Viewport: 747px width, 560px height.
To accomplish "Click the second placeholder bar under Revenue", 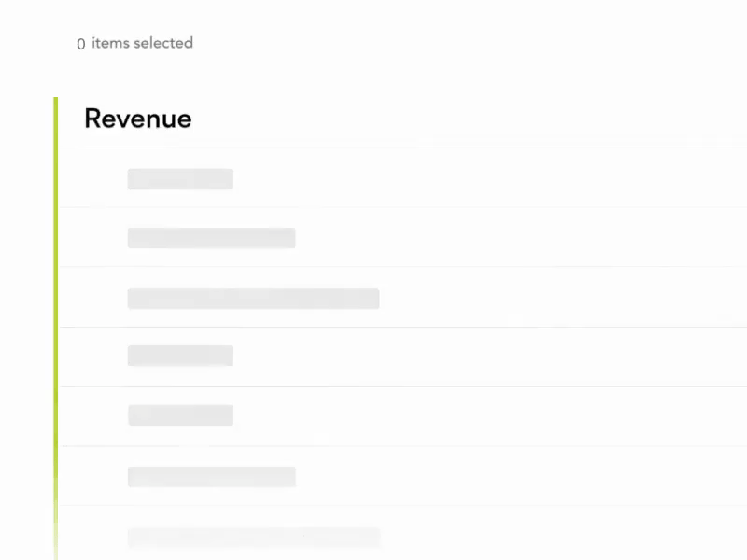I will coord(211,237).
